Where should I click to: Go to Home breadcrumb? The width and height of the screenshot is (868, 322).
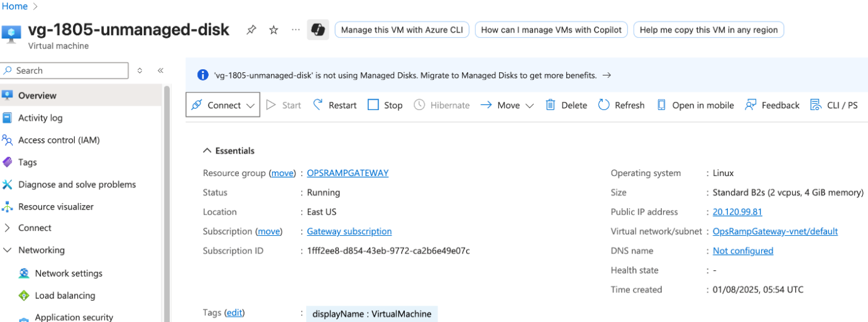(x=15, y=6)
